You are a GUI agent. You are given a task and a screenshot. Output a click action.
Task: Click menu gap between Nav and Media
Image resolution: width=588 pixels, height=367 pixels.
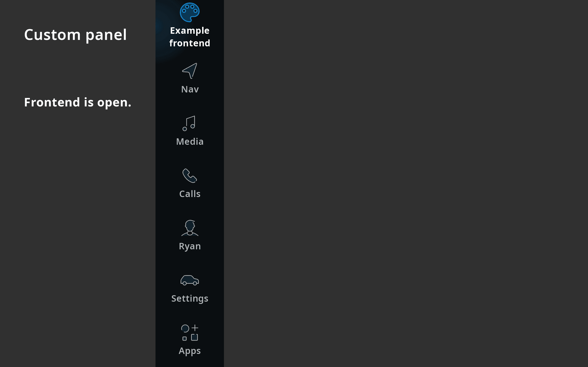pyautogui.click(x=189, y=104)
